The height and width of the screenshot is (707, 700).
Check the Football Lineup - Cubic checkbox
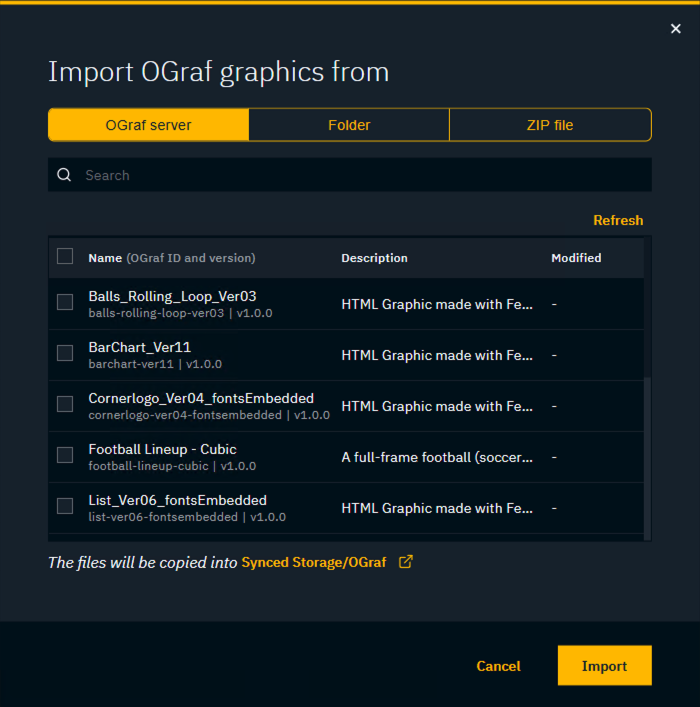point(65,455)
